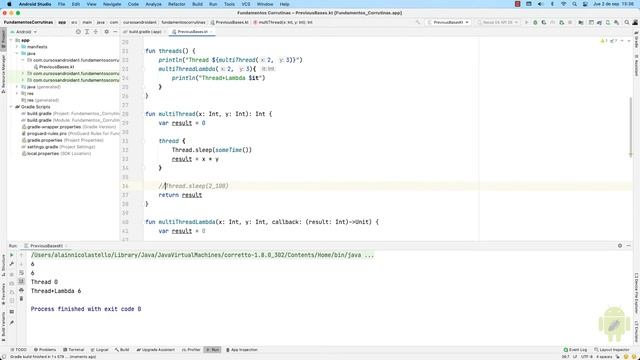Image resolution: width=640 pixels, height=360 pixels.
Task: Click the collapse all icon in Project panel
Action: point(96,32)
